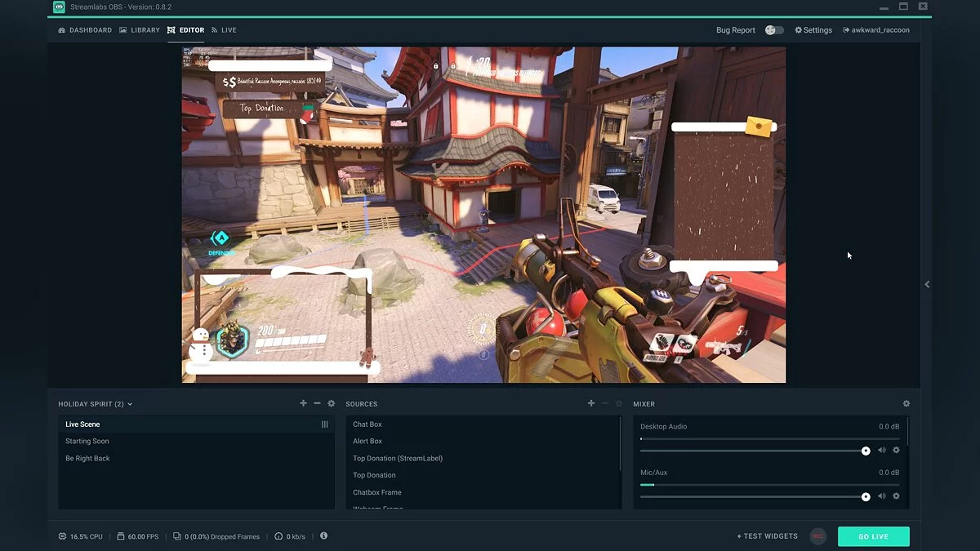Switch to the Dashboard tab
Image resolution: width=980 pixels, height=551 pixels.
85,30
